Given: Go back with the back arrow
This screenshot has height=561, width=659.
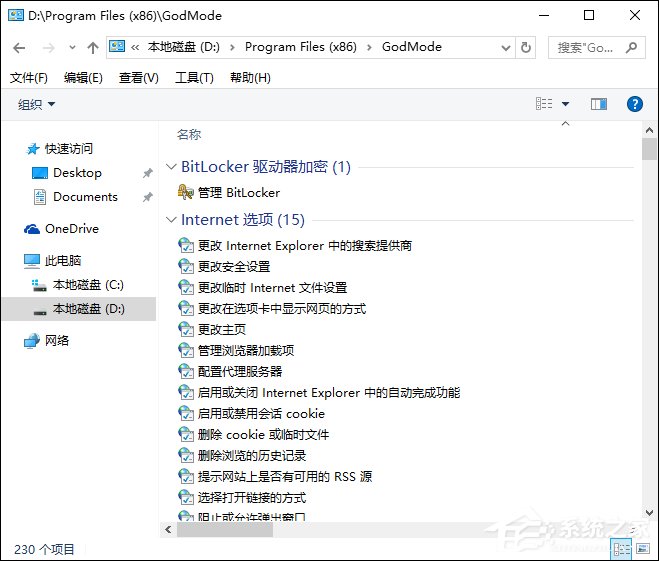Looking at the screenshot, I should pos(19,47).
